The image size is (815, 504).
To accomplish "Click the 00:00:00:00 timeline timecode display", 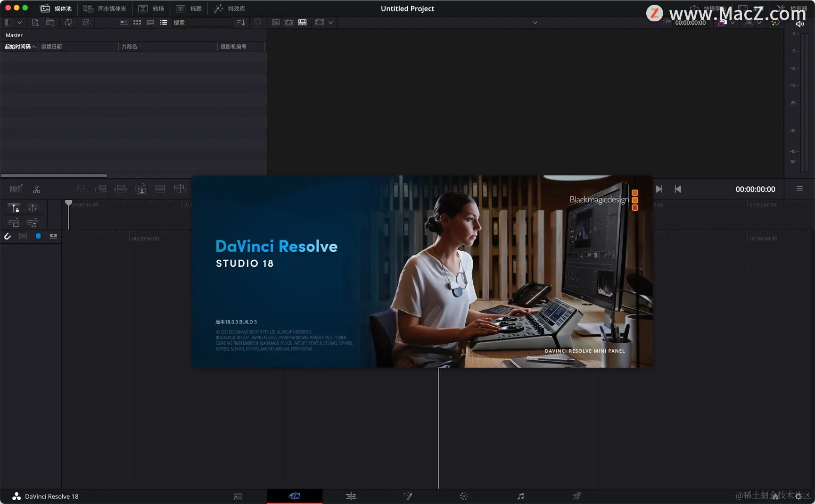I will pos(755,189).
